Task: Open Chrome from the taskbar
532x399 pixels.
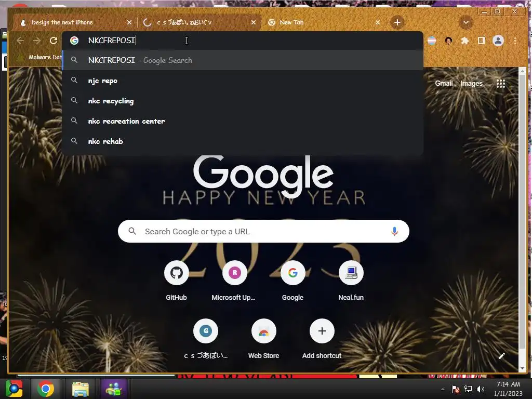Action: click(46, 389)
